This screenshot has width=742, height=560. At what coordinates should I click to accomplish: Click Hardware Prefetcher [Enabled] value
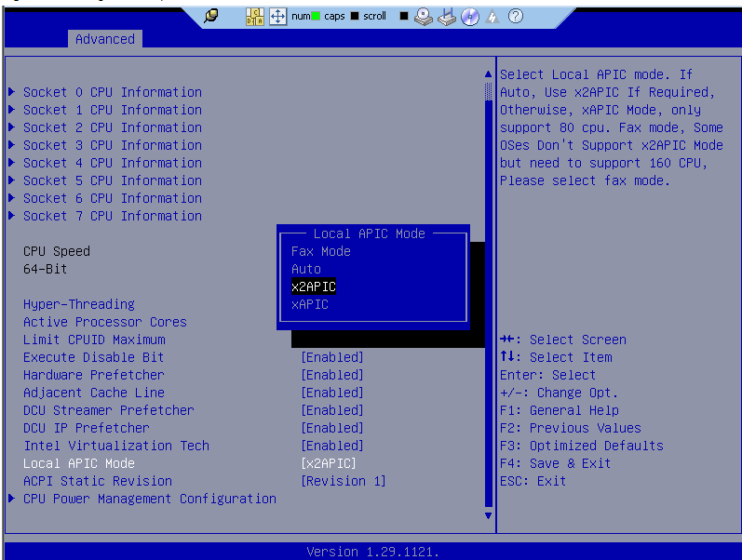[x=332, y=375]
